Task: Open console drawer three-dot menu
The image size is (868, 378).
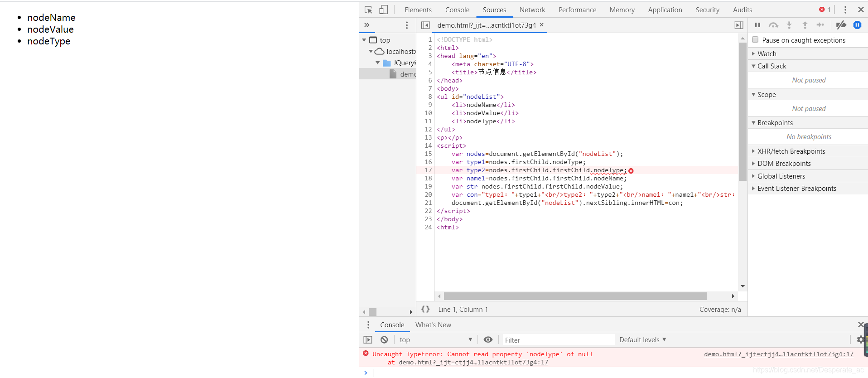Action: click(368, 325)
